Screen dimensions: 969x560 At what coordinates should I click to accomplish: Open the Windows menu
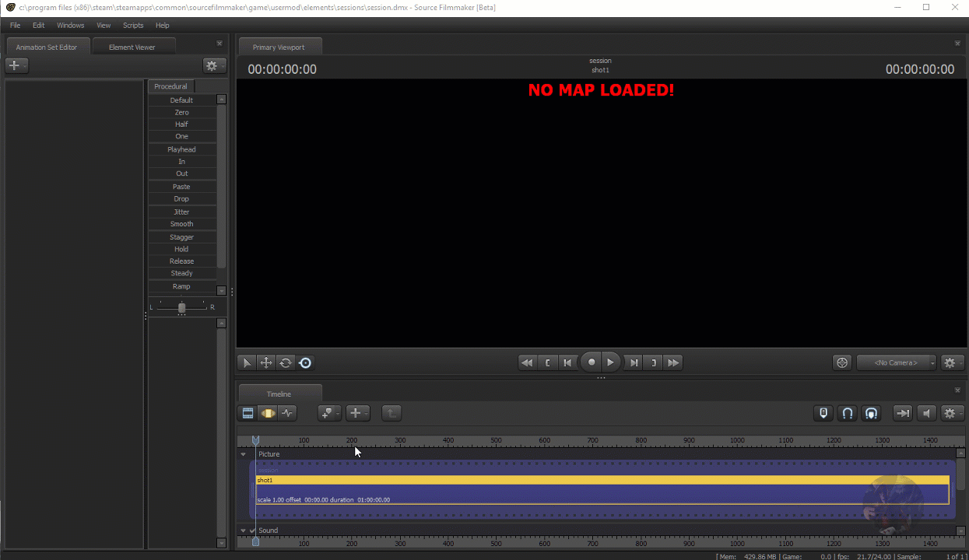tap(70, 26)
